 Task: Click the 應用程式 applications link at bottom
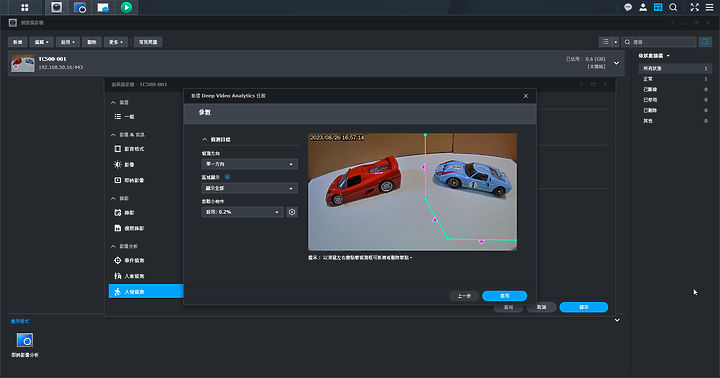click(x=20, y=321)
